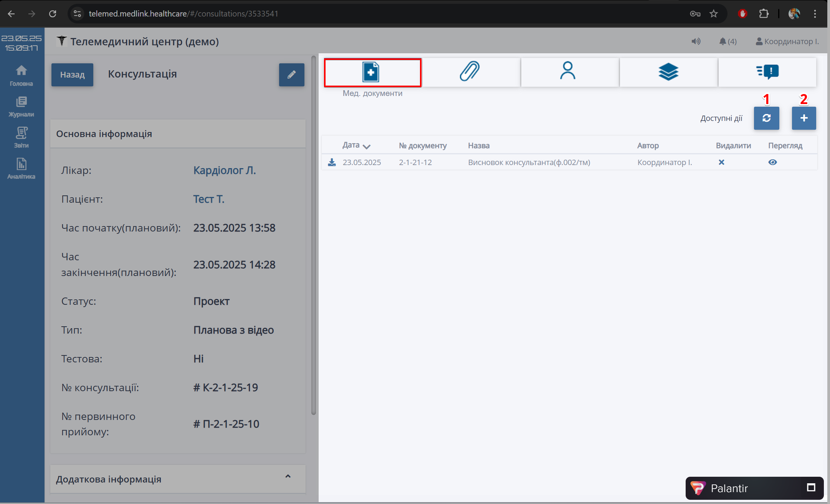This screenshot has width=830, height=504.
Task: Open the attachments paperclip tab
Action: 470,72
